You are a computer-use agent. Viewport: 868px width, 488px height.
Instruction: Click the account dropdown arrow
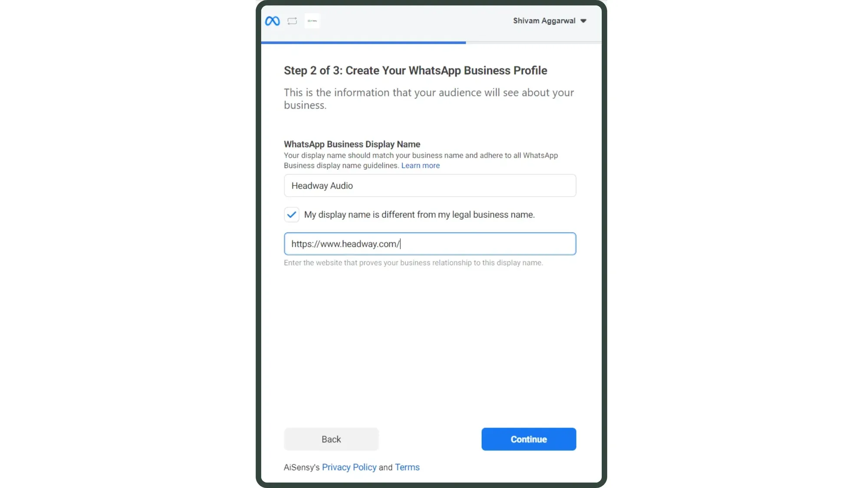click(x=584, y=21)
